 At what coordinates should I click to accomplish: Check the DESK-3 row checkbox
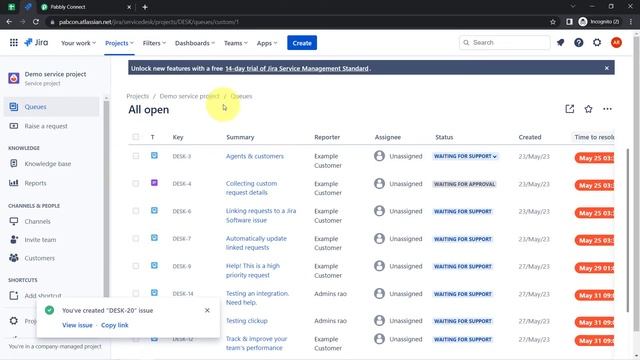pyautogui.click(x=136, y=156)
